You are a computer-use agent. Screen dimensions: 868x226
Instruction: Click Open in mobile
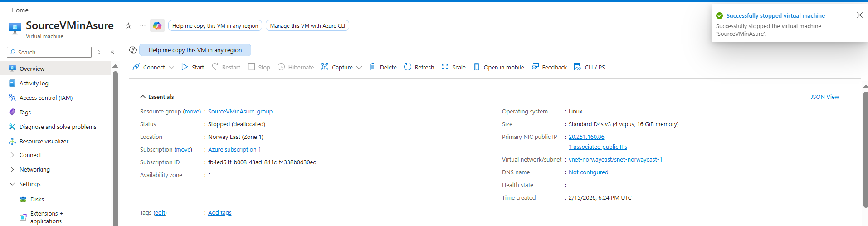(499, 67)
